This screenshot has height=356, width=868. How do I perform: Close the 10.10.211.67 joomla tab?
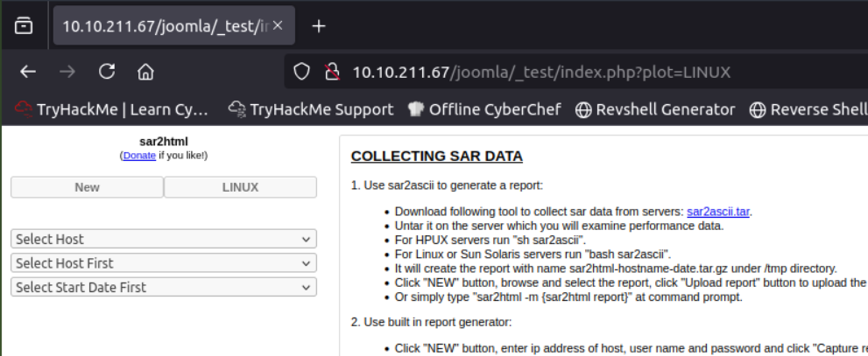[278, 25]
